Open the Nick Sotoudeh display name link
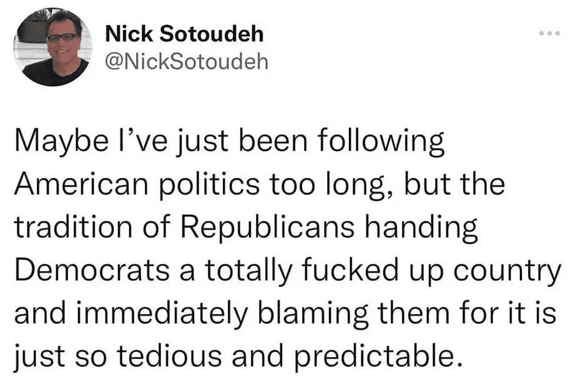 [184, 34]
